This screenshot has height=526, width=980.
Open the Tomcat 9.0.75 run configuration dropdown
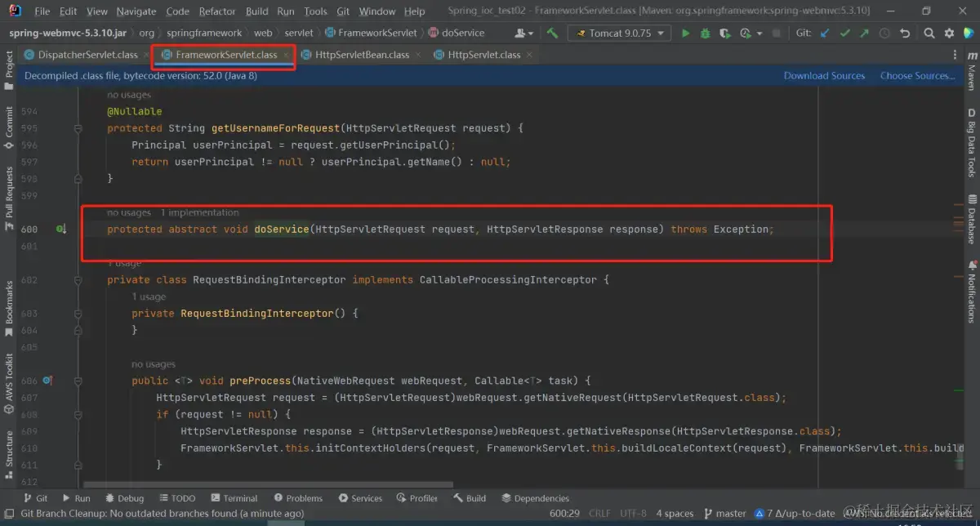[x=619, y=33]
